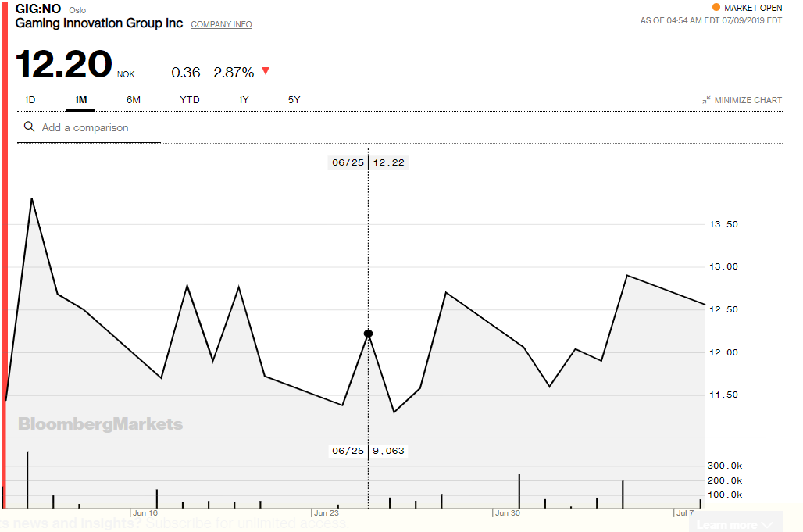Screen dimensions: 803x532
Task: Open the COMPANY INFO link
Action: [221, 24]
